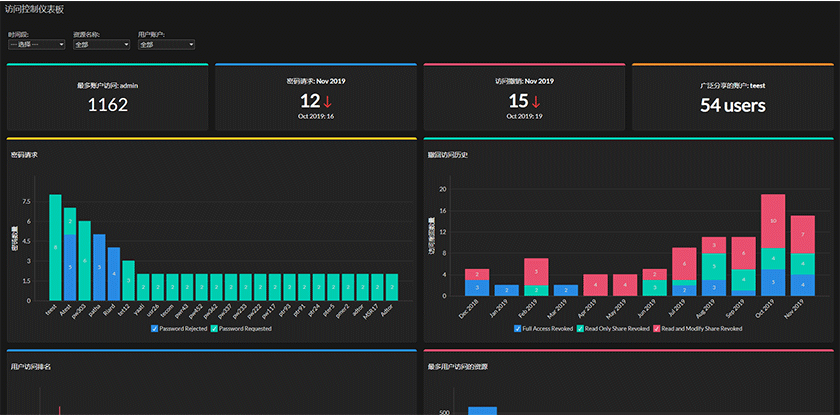Select the Oct 2019 red bar segment

(x=773, y=221)
